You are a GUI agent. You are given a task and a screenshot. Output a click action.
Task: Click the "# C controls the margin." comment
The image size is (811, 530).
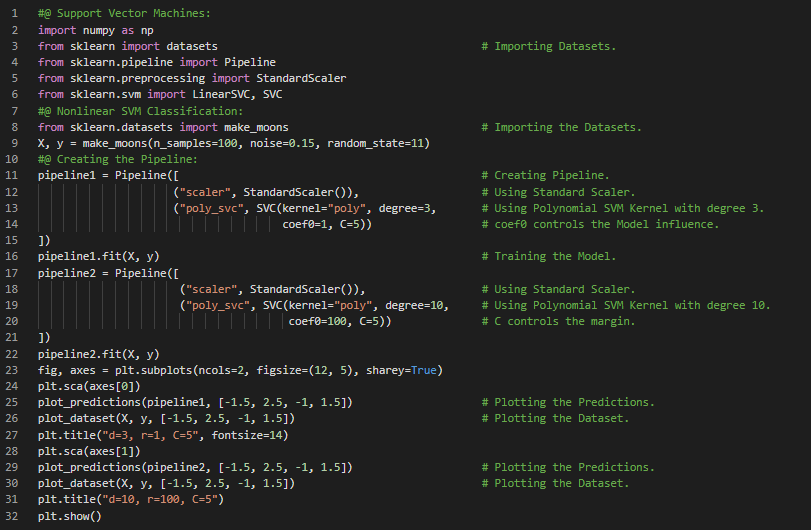[x=558, y=321]
